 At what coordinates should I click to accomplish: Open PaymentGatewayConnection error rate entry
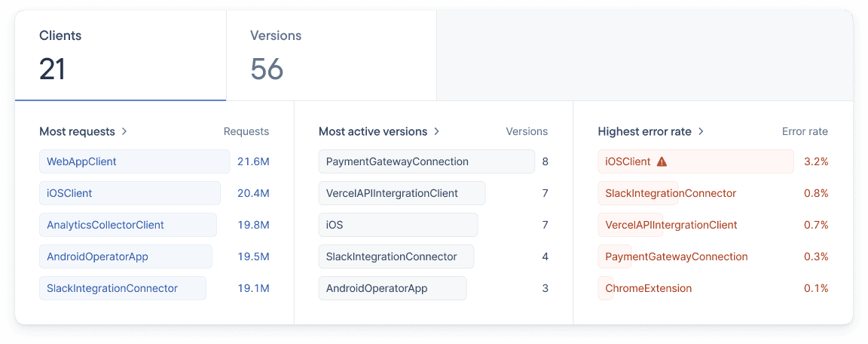(x=676, y=256)
